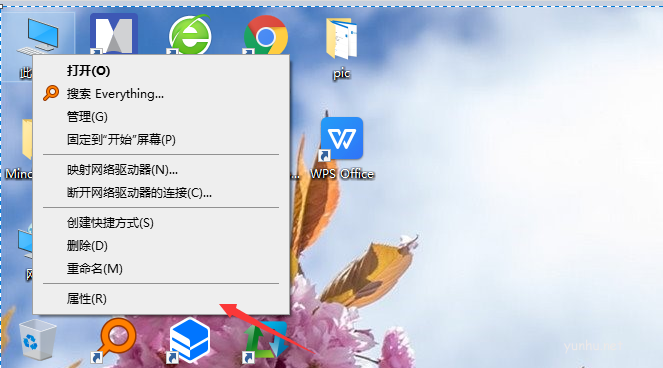Screen dimensions: 663x368
Task: Open the Recycle Bin icon
Action: [37, 340]
